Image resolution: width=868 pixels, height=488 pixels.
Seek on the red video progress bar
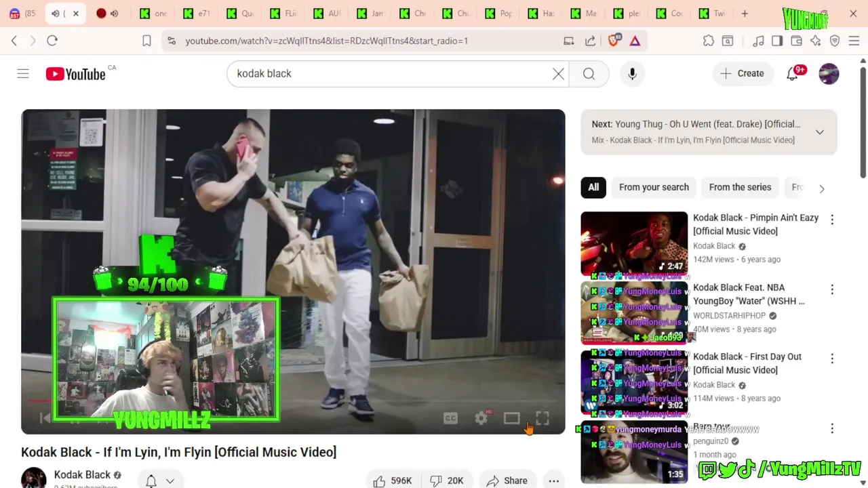click(293, 401)
